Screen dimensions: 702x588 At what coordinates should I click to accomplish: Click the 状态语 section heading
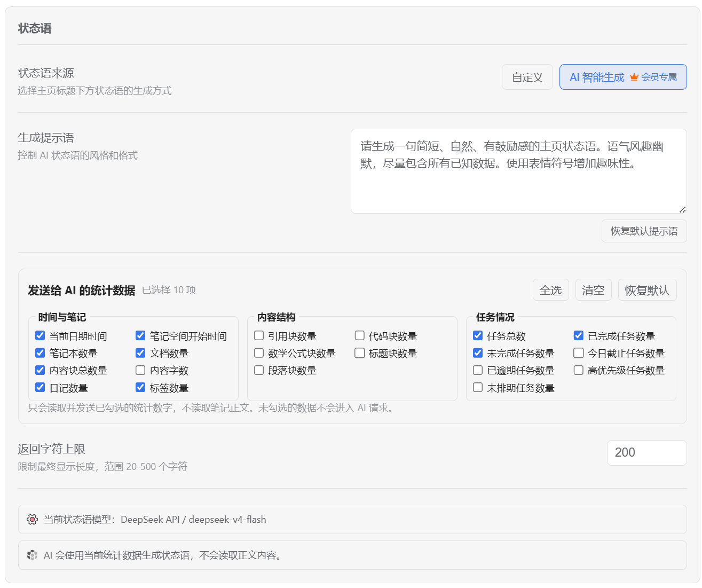point(35,28)
